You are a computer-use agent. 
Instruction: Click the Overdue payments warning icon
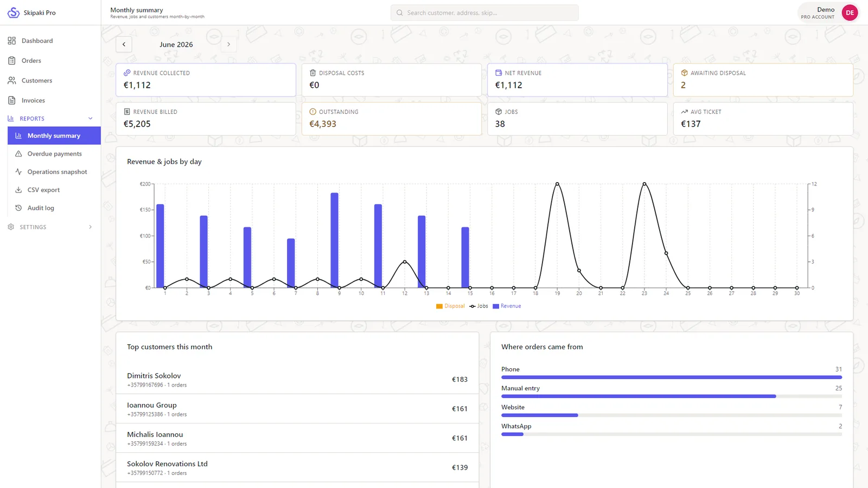tap(18, 154)
